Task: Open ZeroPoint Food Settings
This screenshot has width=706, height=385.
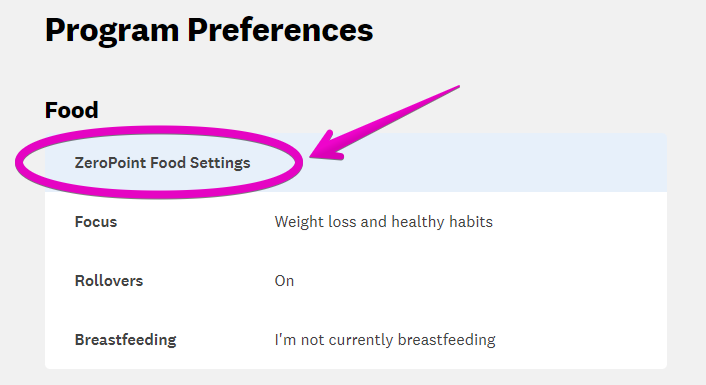Action: coord(162,163)
